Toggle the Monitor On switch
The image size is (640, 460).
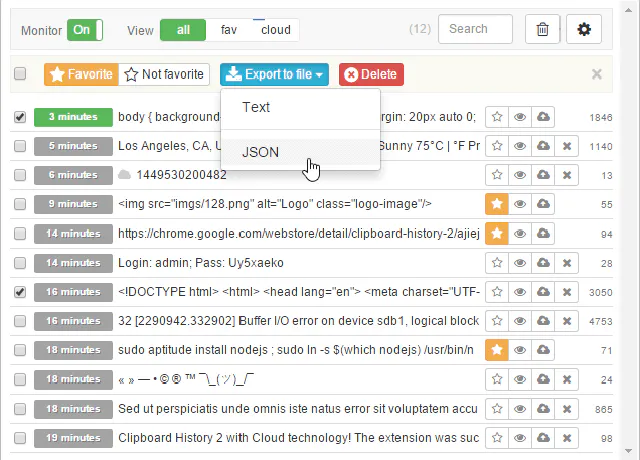85,30
